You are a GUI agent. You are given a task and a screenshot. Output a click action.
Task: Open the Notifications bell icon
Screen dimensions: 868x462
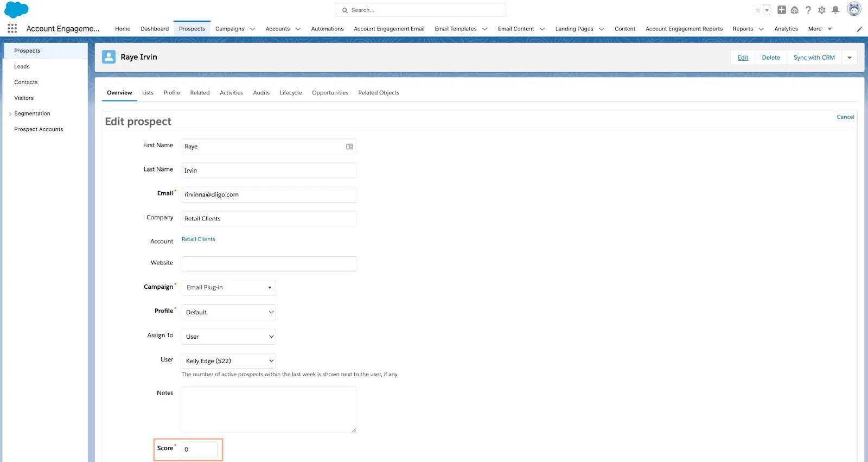(x=835, y=10)
